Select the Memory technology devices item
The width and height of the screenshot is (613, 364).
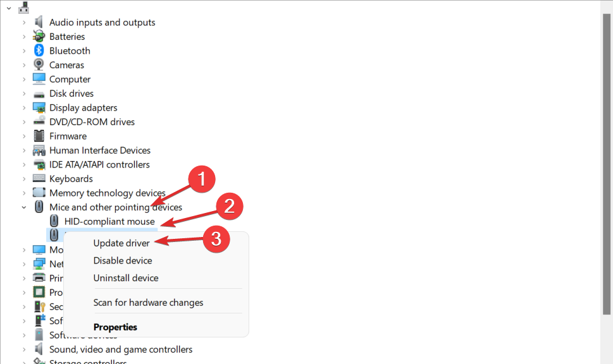point(107,193)
